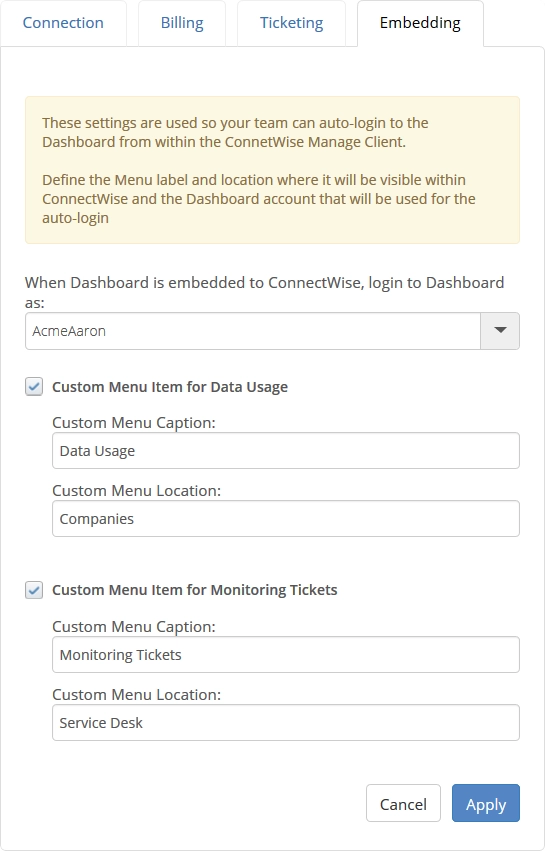Uncheck the Data Usage menu item checkbox

point(34,387)
